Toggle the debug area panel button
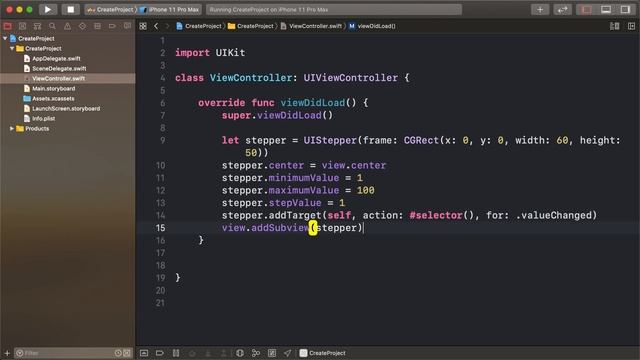Screen dimensions: 640x360 [606, 9]
